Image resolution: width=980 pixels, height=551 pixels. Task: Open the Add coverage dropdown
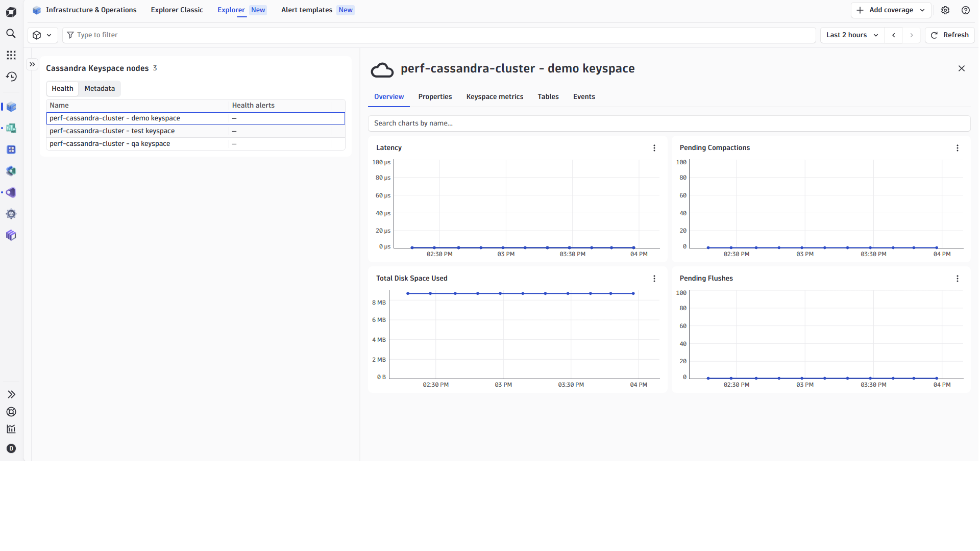[x=891, y=10]
